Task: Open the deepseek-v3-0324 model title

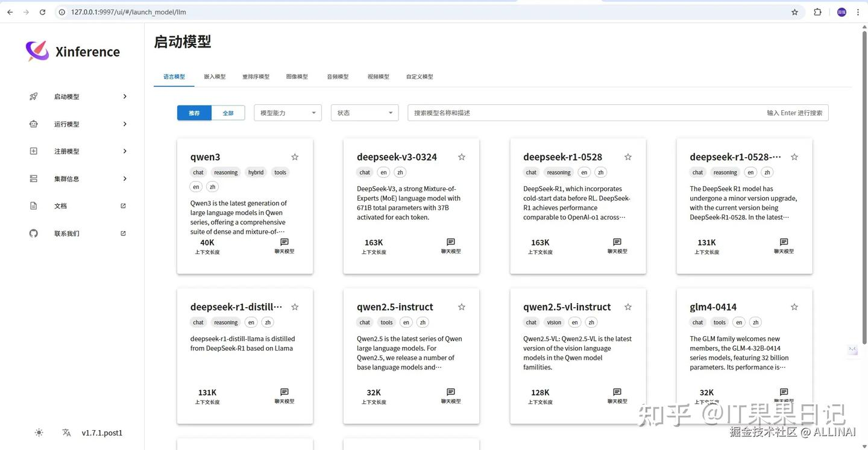Action: (x=397, y=157)
